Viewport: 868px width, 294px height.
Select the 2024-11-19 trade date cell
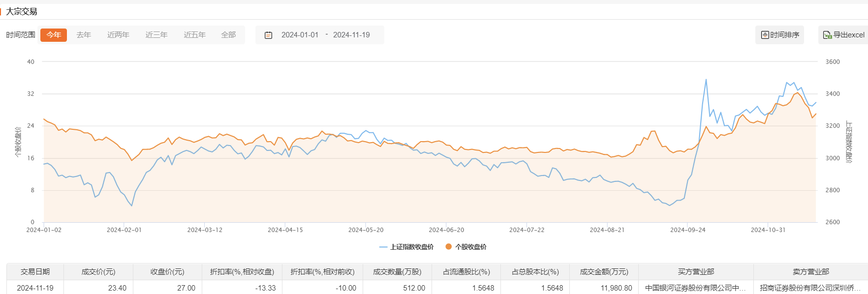click(35, 288)
